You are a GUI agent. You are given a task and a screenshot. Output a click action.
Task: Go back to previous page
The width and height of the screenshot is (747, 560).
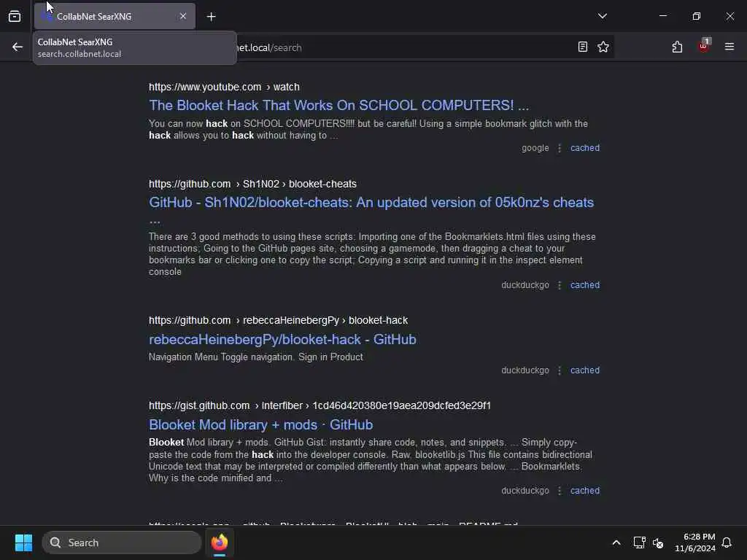tap(18, 47)
